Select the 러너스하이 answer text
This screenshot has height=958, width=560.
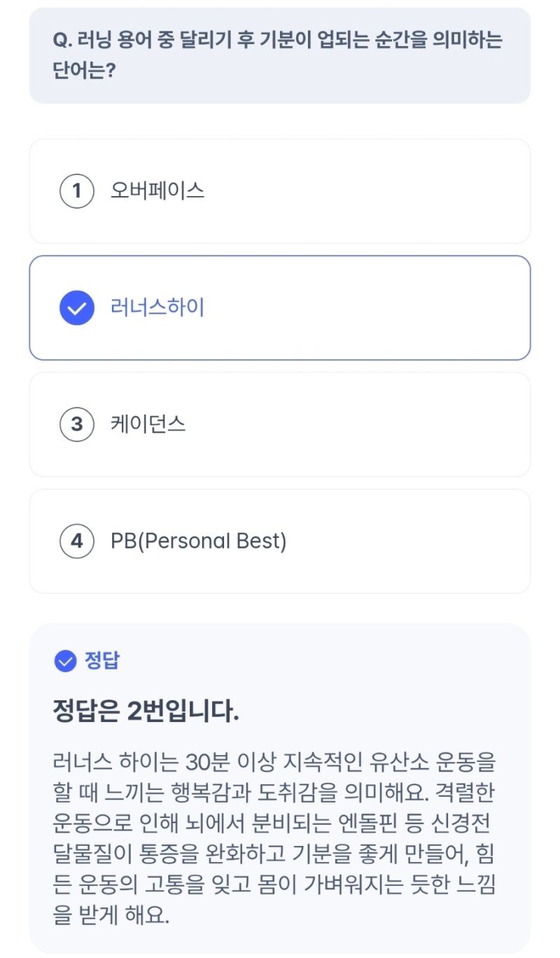point(157,308)
